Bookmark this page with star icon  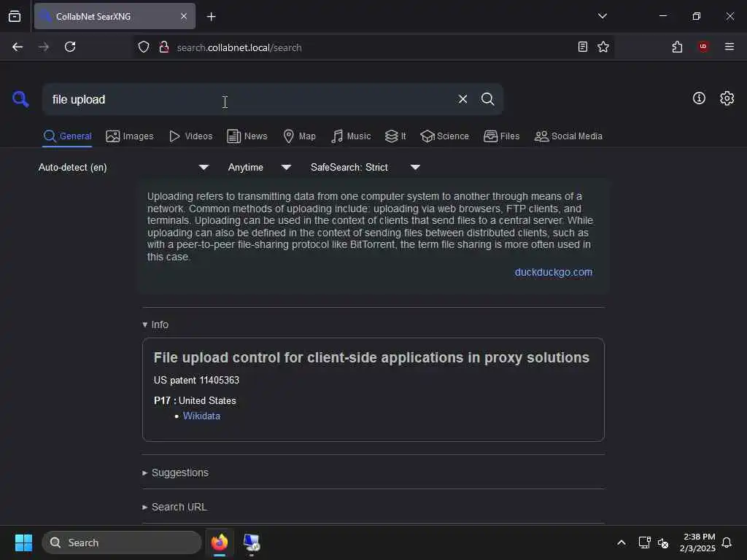603,47
